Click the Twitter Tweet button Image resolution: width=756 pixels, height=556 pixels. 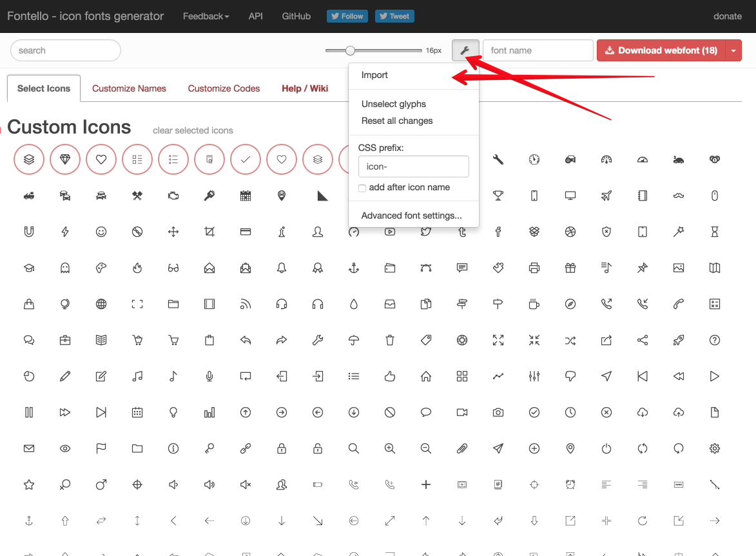pyautogui.click(x=394, y=16)
